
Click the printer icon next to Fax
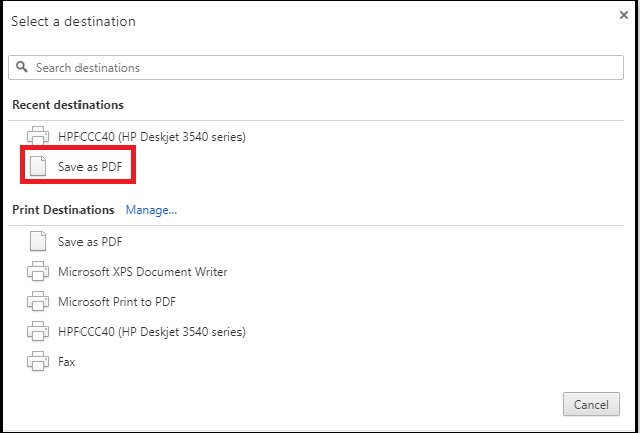coord(38,362)
